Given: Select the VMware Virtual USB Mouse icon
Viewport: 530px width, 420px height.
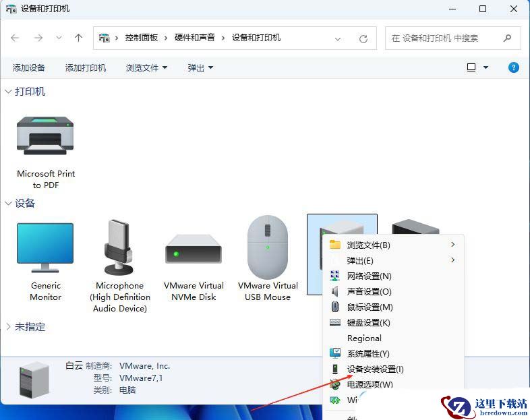Looking at the screenshot, I should (268, 247).
